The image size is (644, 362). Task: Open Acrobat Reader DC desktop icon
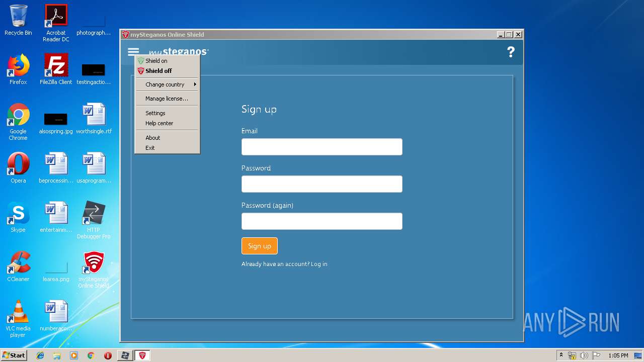(x=56, y=23)
